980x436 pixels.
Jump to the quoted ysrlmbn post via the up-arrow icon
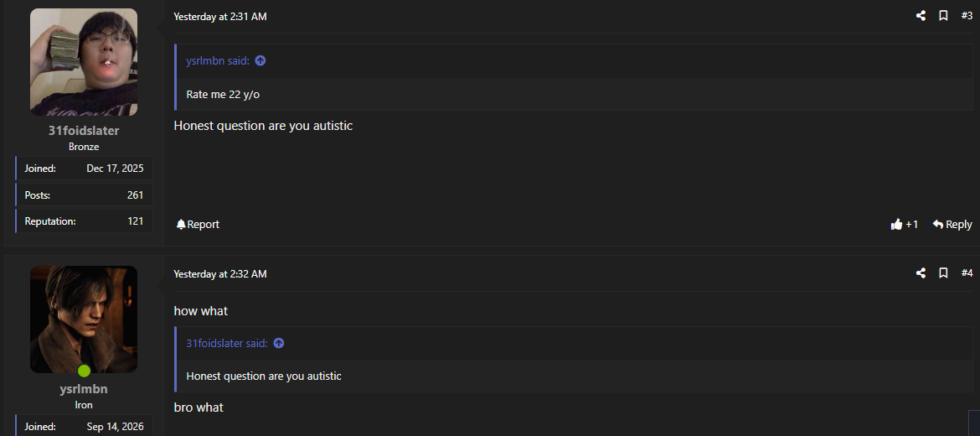pos(260,60)
